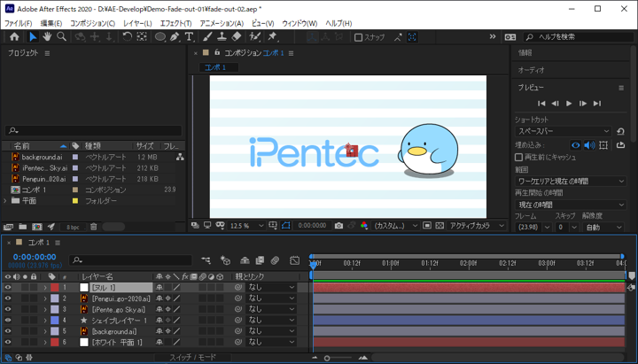Click the new folder icon in Project panel

point(23,227)
